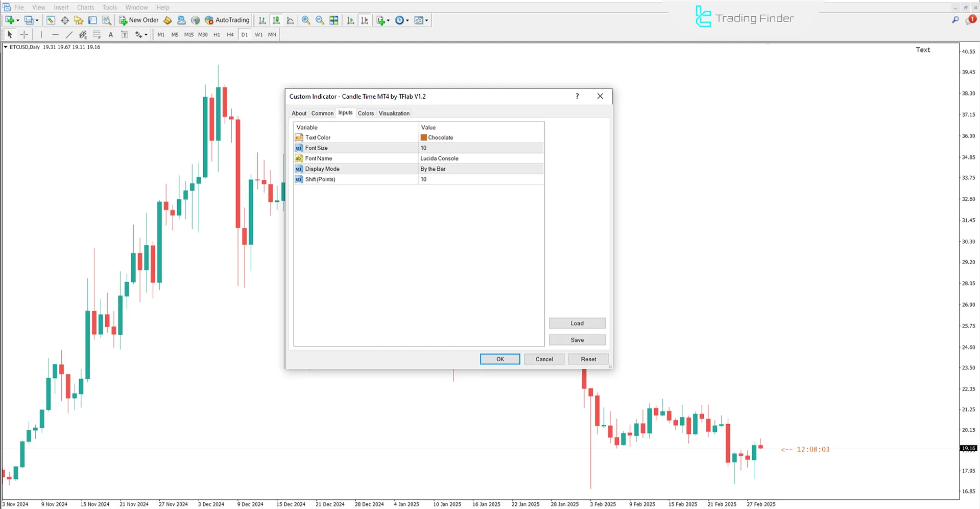
Task: Select the Candlestick chart type icon
Action: (x=276, y=20)
